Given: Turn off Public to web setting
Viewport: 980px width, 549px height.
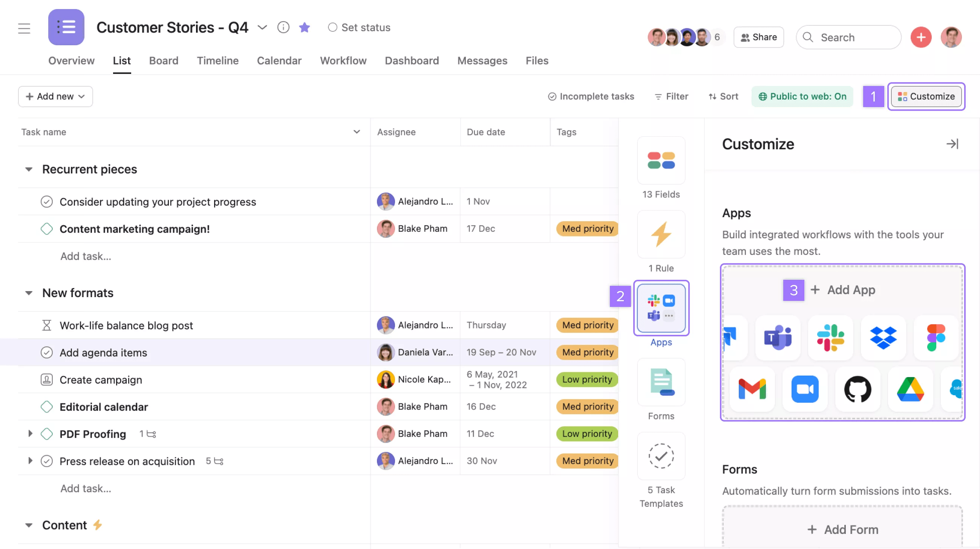Looking at the screenshot, I should tap(802, 96).
